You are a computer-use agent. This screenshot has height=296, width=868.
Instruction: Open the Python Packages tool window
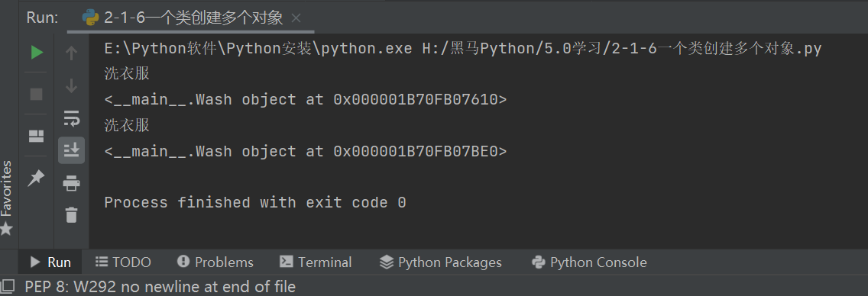pyautogui.click(x=441, y=262)
